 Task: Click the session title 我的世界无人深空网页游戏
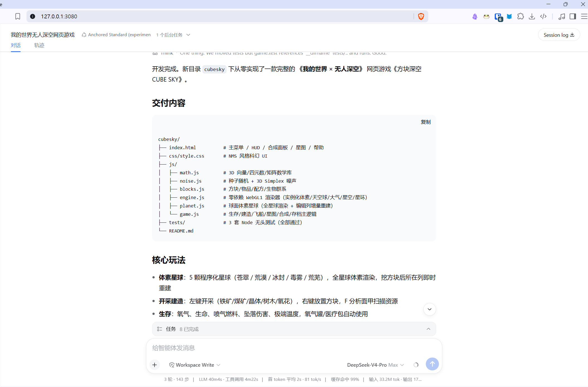(x=43, y=35)
